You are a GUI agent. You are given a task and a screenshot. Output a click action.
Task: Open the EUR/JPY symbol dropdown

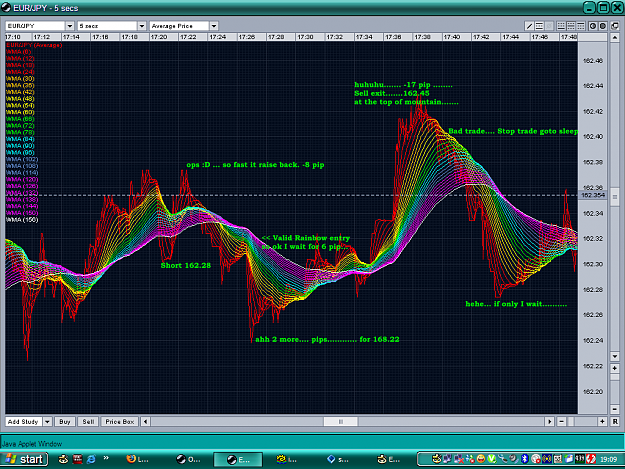point(70,26)
